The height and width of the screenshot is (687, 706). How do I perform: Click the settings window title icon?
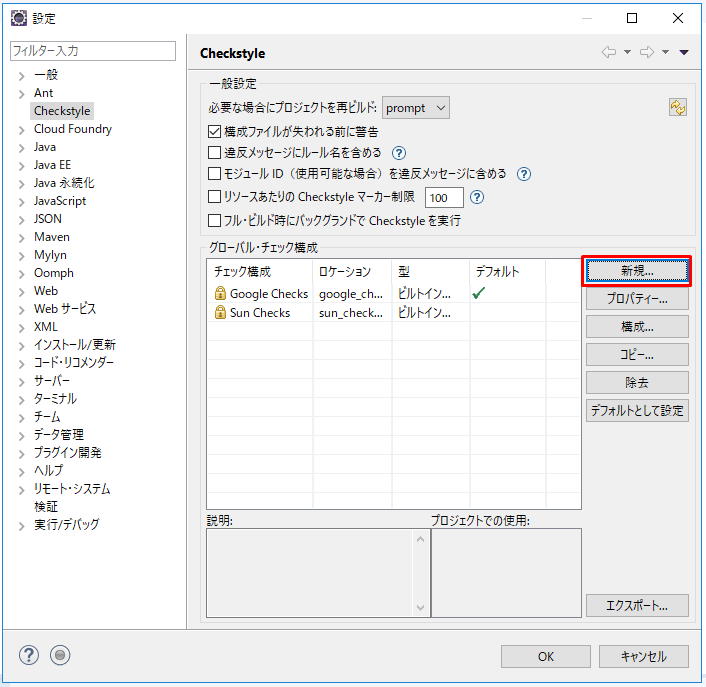(19, 18)
